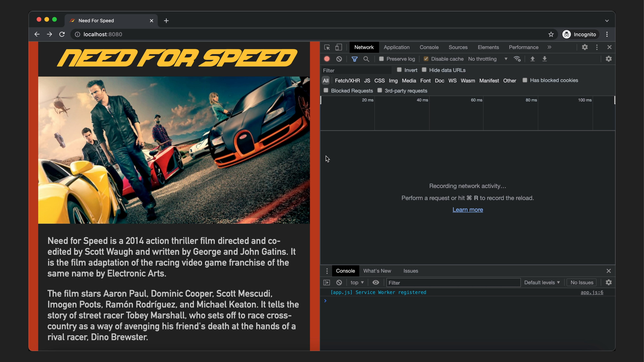
Task: Open the app.js:6 source link
Action: pos(592,292)
